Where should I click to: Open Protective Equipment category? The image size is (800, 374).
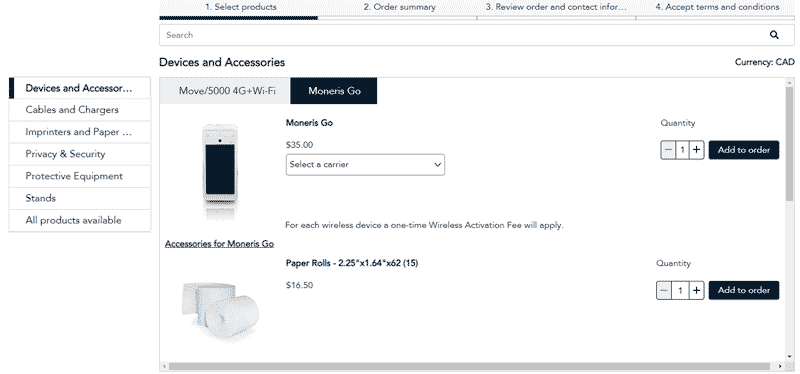pos(80,177)
